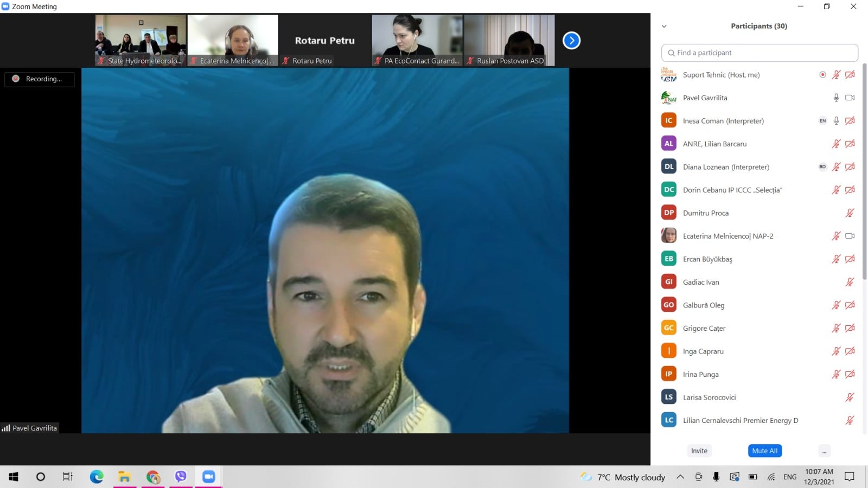The width and height of the screenshot is (868, 488).
Task: Open Viber from the taskbar
Action: pos(181,477)
